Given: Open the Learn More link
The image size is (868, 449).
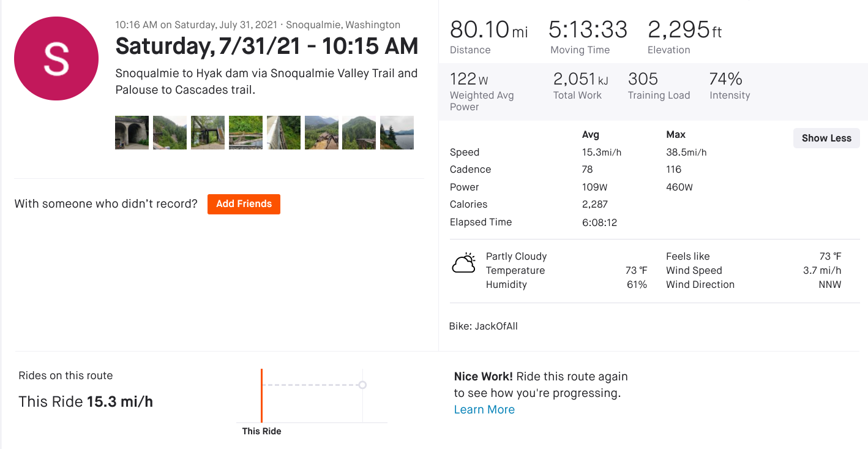Looking at the screenshot, I should (x=484, y=410).
